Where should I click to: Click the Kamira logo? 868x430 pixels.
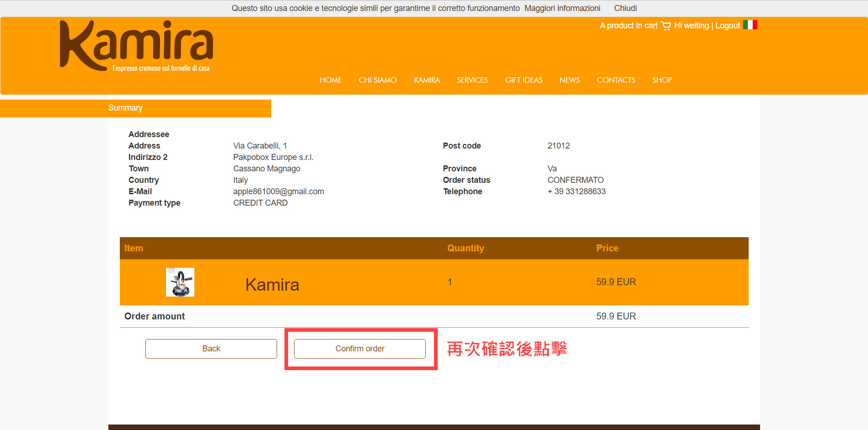[136, 46]
